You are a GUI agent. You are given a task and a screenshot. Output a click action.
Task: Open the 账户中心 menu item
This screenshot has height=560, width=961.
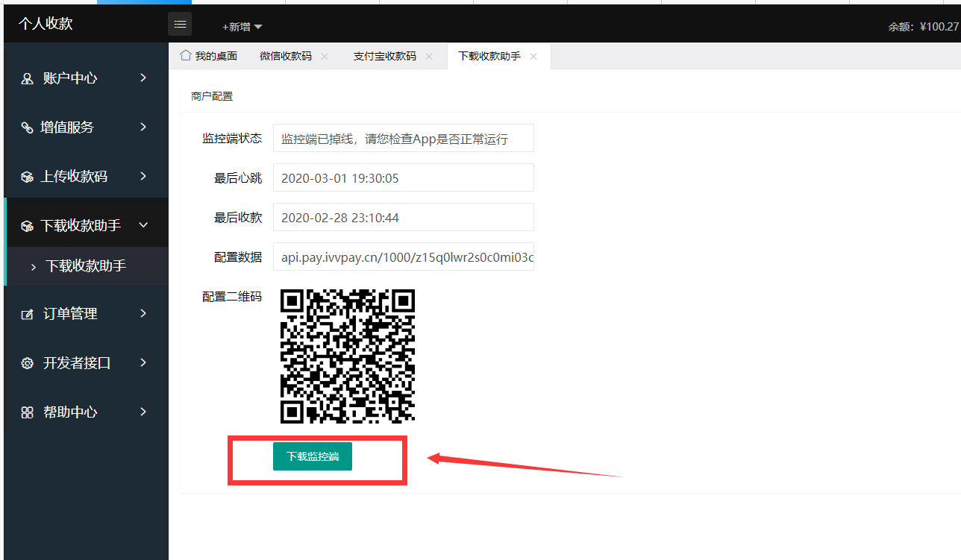87,78
